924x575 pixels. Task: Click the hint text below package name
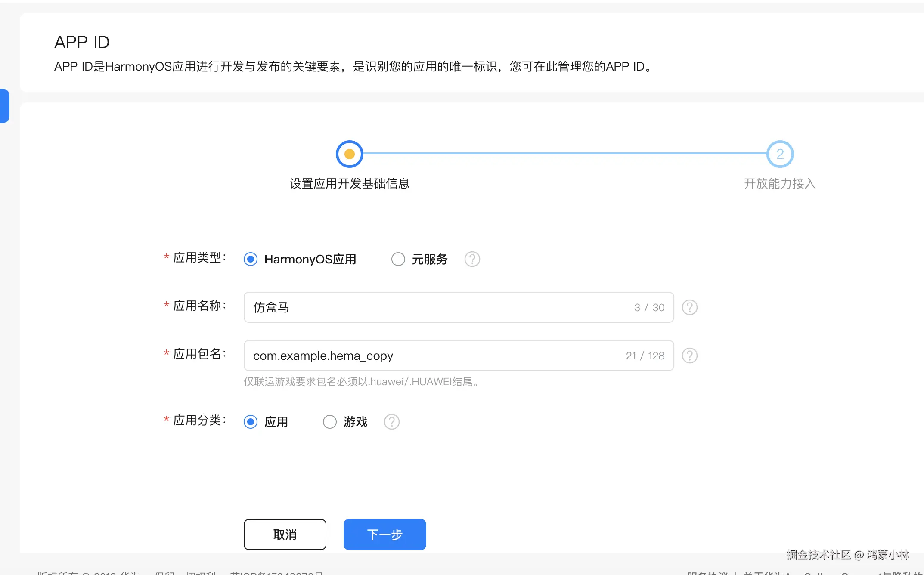pyautogui.click(x=362, y=382)
